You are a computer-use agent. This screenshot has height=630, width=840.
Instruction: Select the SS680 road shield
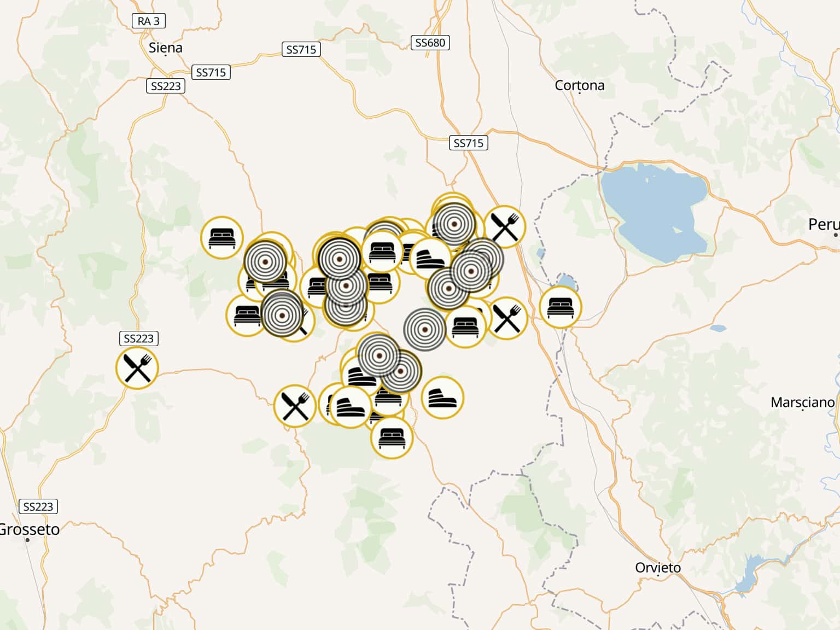pyautogui.click(x=430, y=43)
